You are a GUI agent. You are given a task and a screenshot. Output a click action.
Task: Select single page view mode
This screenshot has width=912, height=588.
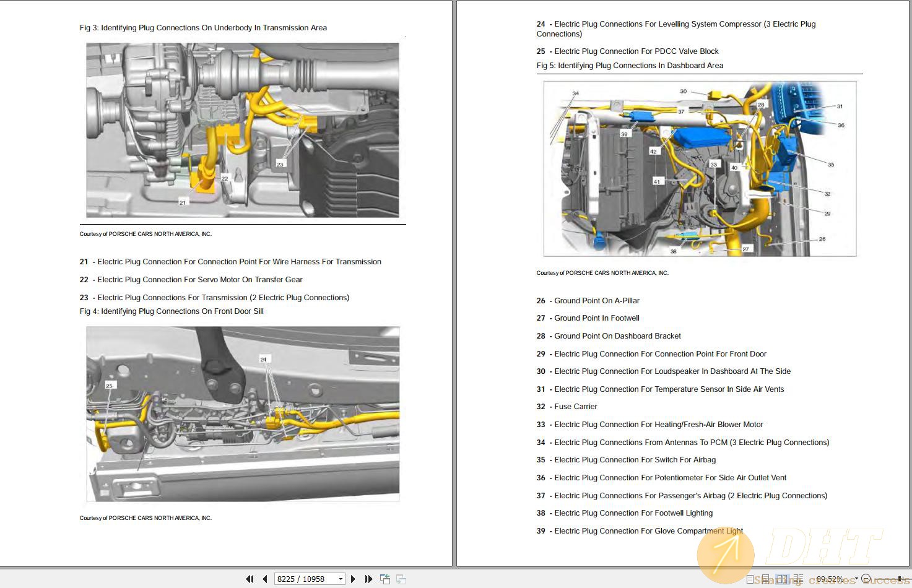click(750, 579)
